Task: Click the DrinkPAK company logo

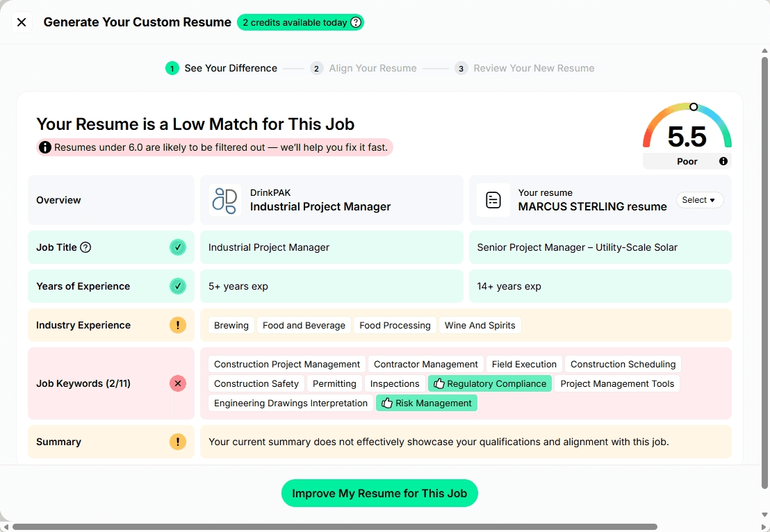Action: click(x=224, y=199)
